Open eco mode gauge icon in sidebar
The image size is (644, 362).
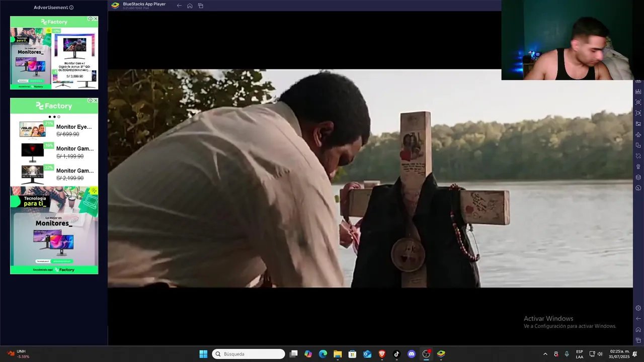pos(638,188)
